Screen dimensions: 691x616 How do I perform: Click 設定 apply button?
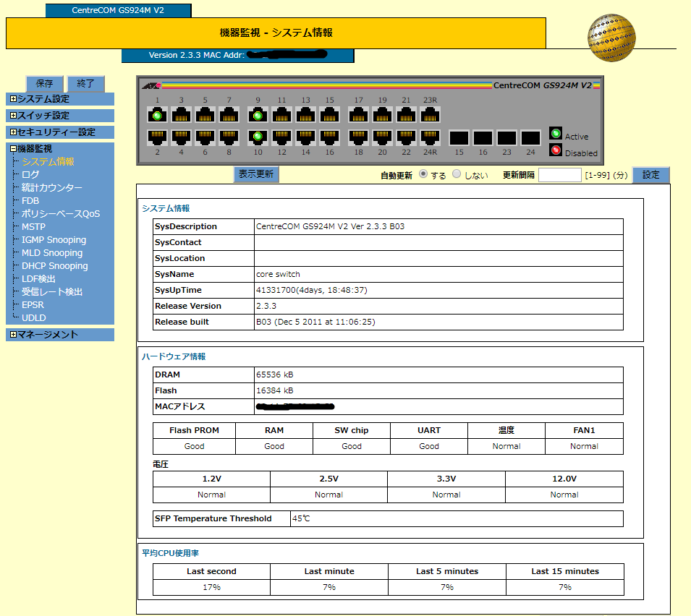(x=651, y=175)
